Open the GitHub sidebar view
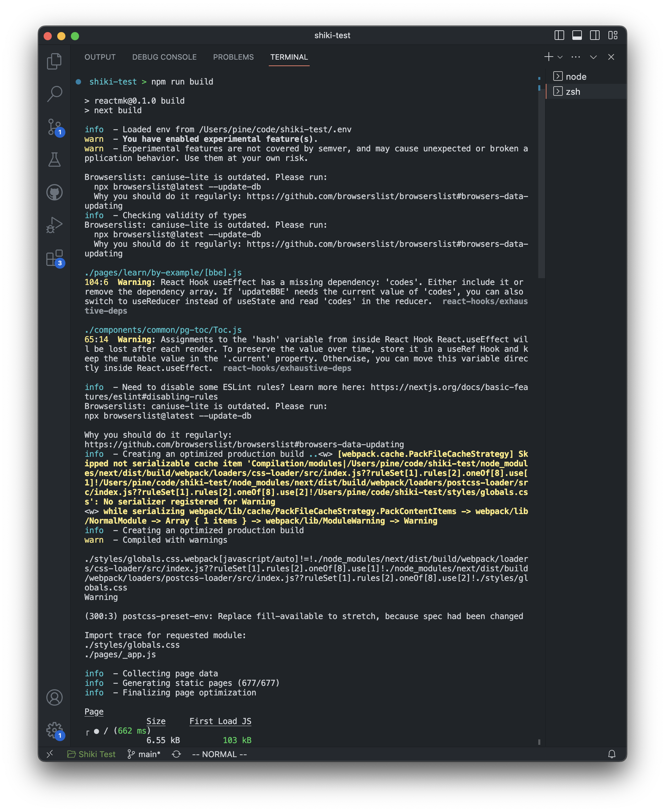 pyautogui.click(x=54, y=193)
